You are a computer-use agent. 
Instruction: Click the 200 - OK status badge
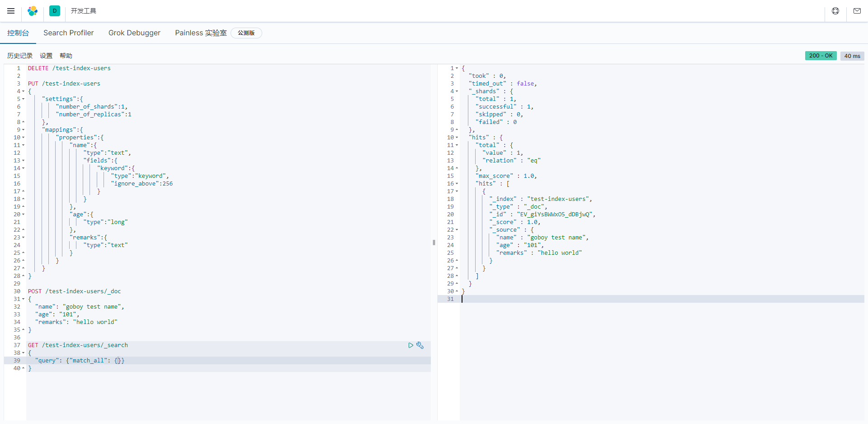coord(821,56)
